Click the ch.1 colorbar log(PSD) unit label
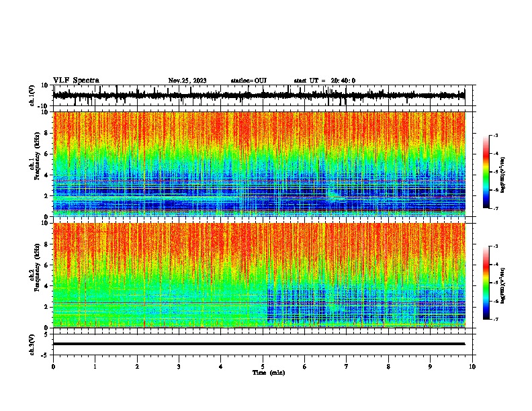532x411 pixels. tap(502, 175)
